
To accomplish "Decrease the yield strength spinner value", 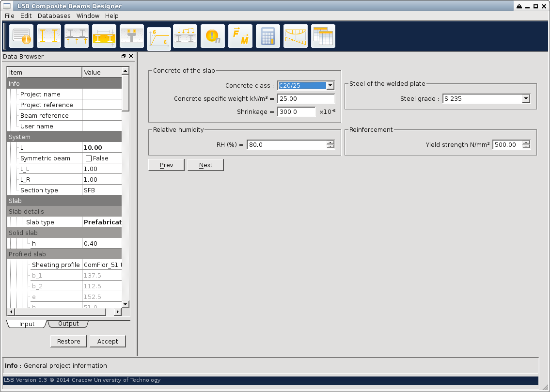I will [x=526, y=147].
